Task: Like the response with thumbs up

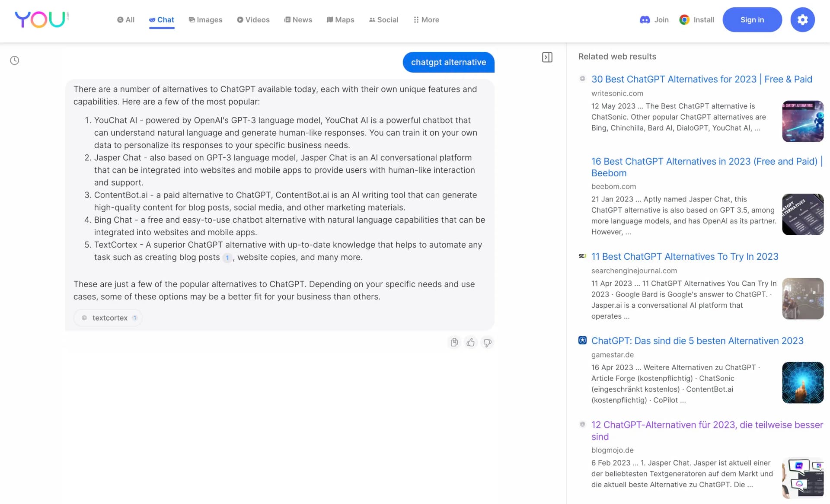Action: tap(471, 342)
